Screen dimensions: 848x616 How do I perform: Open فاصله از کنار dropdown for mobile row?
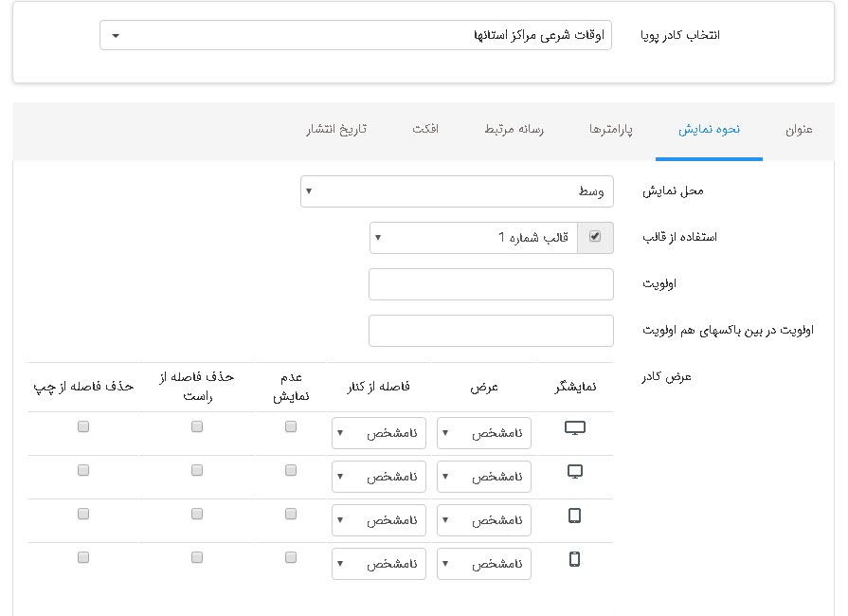(x=379, y=564)
